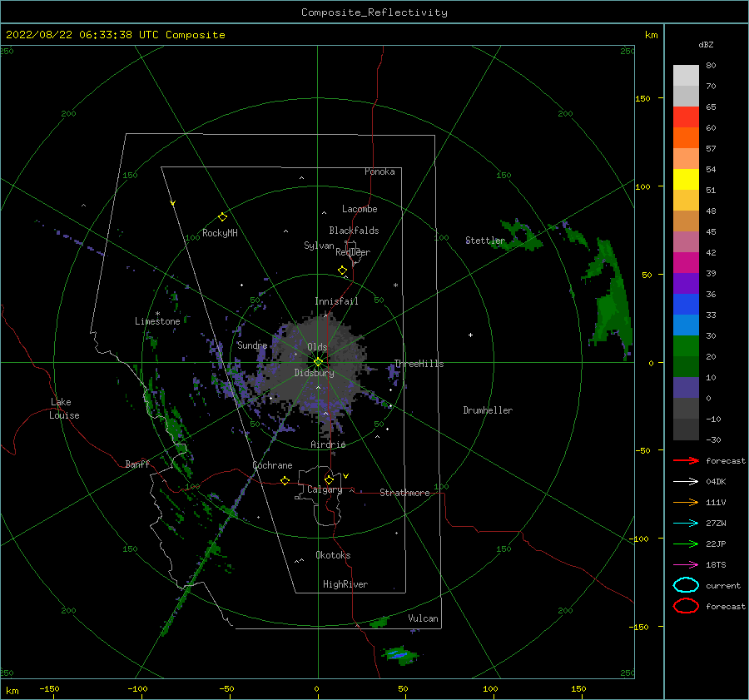
Task: Click the orange 111V arrow icon
Action: (686, 502)
